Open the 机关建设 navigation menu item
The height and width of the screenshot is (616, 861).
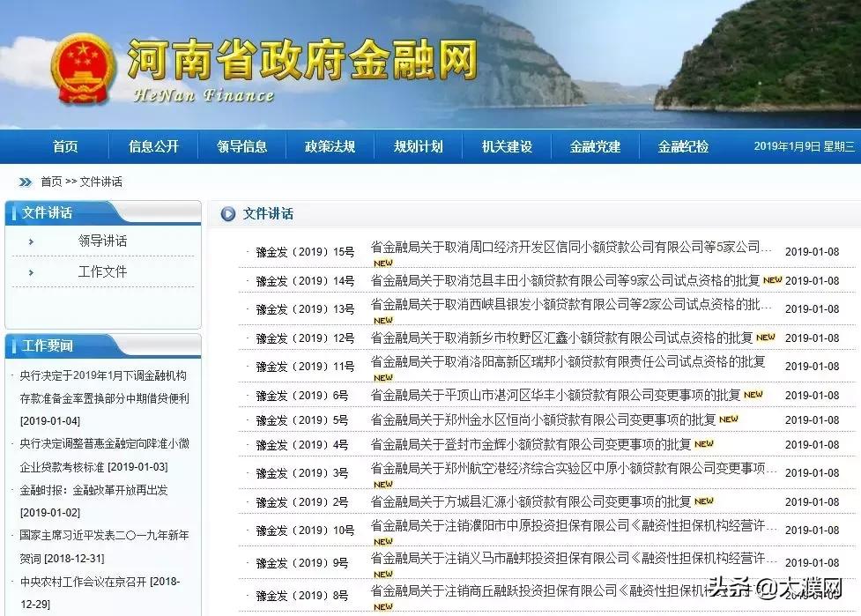click(505, 146)
